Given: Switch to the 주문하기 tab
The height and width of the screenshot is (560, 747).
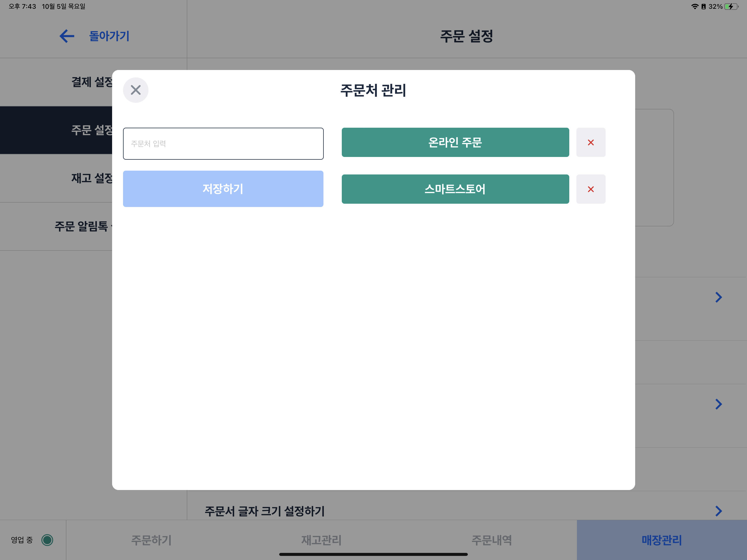Looking at the screenshot, I should (151, 540).
